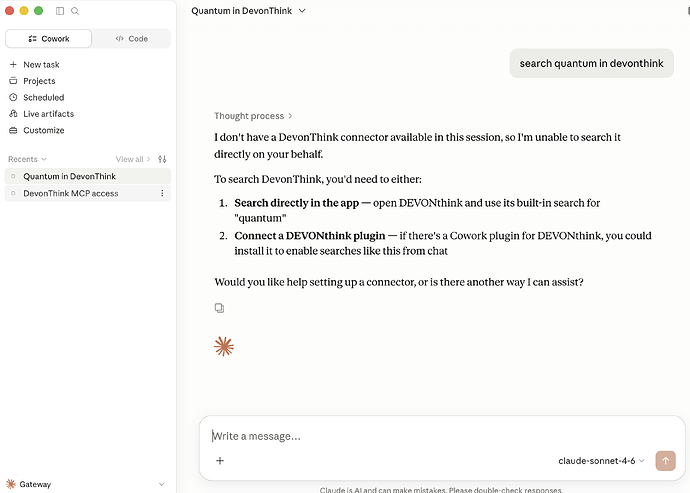The image size is (690, 493).
Task: Switch to Cowork mode
Action: pos(48,39)
